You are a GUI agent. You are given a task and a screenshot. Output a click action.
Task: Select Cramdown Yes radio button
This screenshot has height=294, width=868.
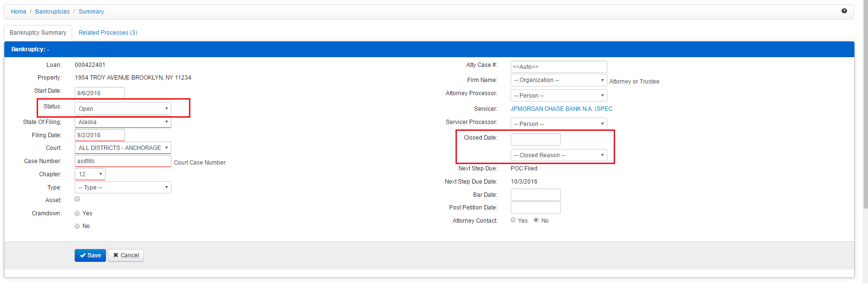[x=77, y=213]
